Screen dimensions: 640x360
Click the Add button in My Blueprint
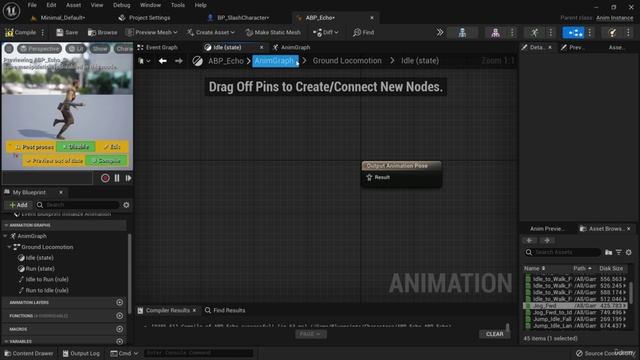[18, 205]
